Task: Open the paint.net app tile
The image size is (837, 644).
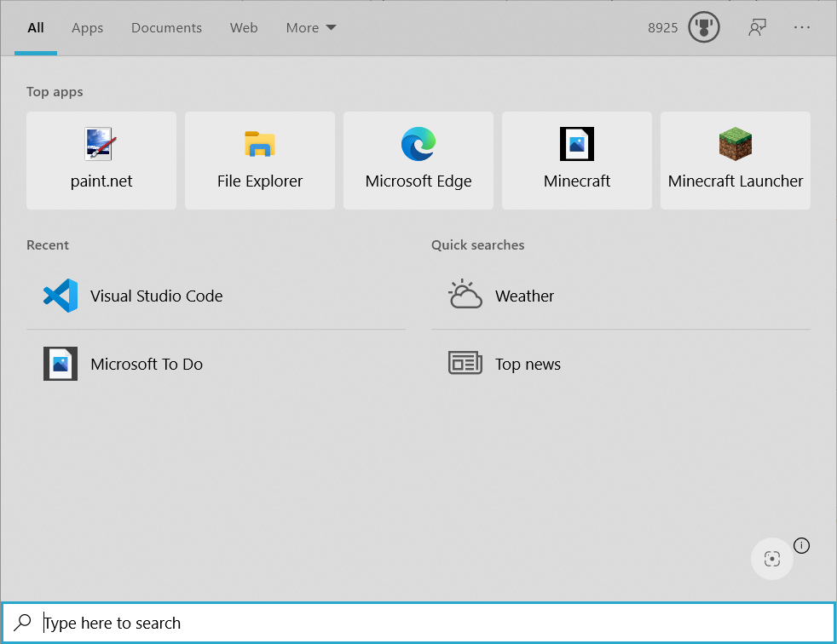Action: pyautogui.click(x=101, y=161)
